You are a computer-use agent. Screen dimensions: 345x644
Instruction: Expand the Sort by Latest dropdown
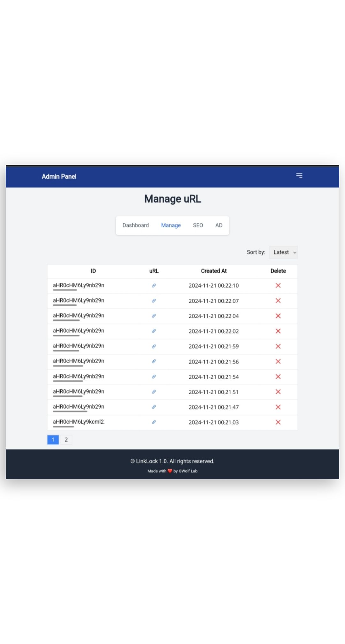(284, 252)
